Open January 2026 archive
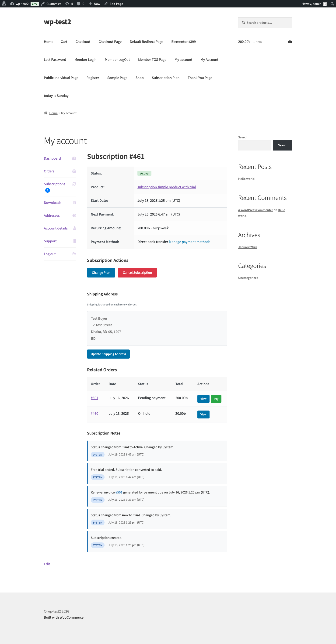 [247, 247]
